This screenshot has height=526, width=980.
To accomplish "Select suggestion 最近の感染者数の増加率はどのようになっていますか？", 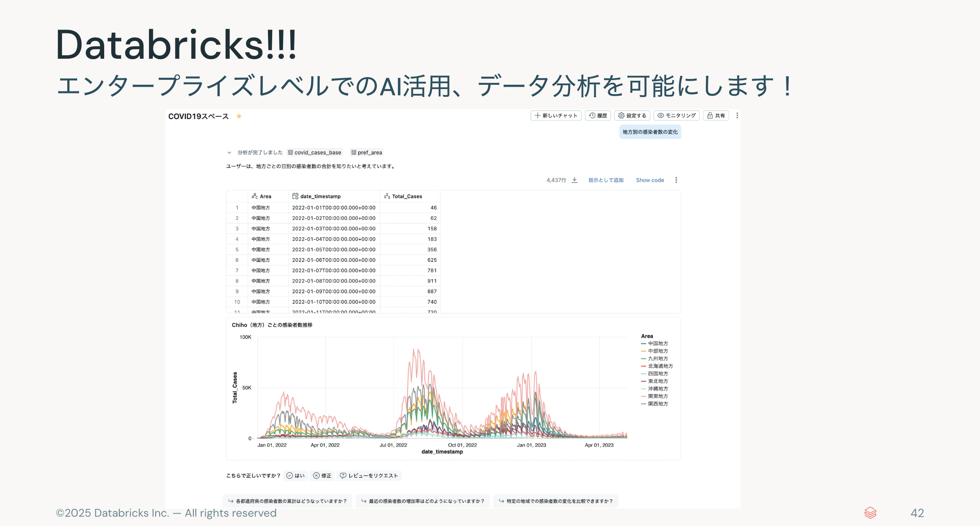I will point(423,501).
